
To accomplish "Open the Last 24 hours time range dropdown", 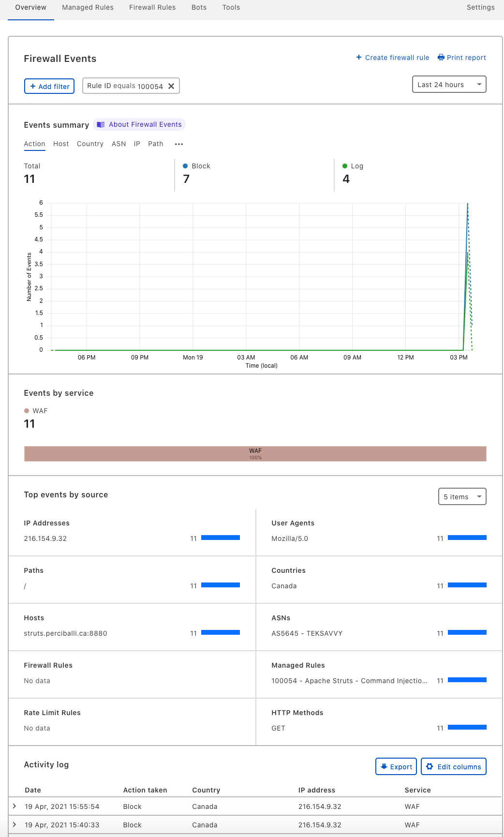I will (x=449, y=85).
